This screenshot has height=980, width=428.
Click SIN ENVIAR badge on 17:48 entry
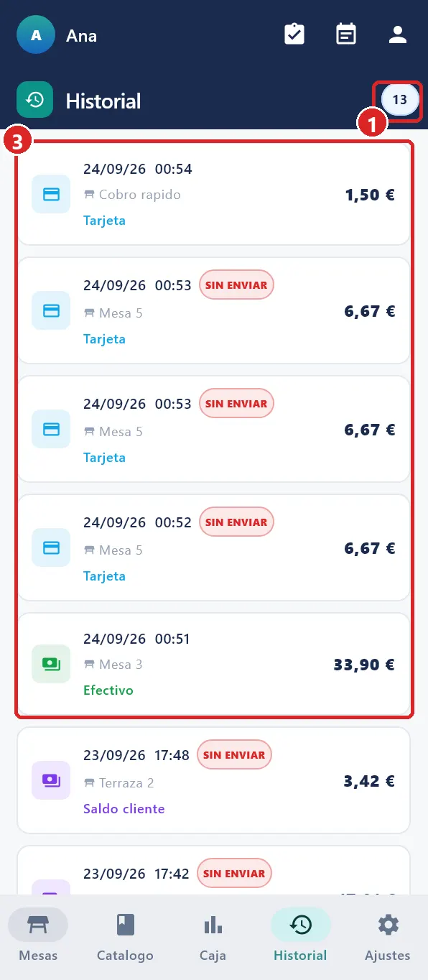coord(234,755)
